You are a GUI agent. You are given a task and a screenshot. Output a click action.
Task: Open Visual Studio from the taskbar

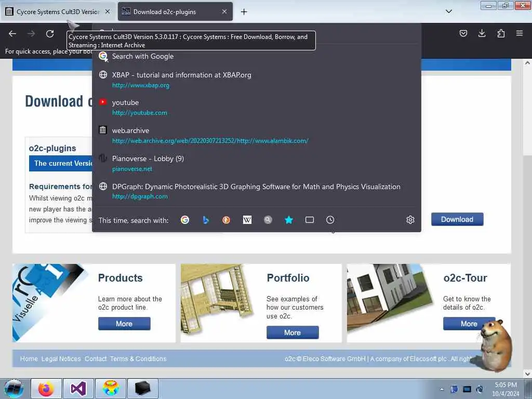pos(78,389)
